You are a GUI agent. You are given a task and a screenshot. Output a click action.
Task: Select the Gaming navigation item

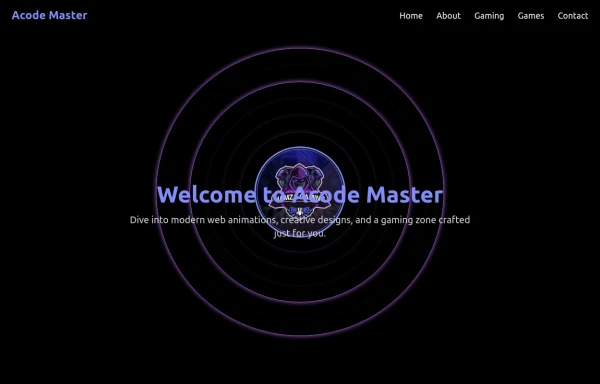[x=489, y=16]
